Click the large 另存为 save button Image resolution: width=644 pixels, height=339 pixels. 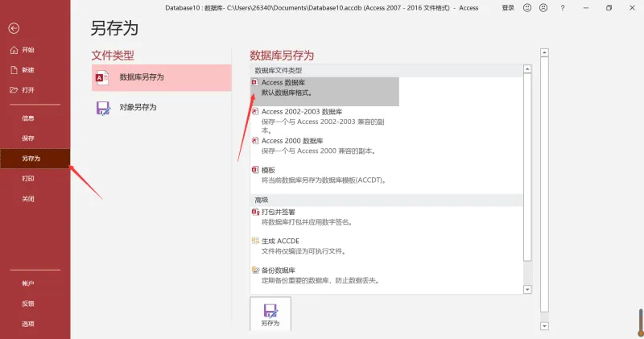[x=270, y=314]
